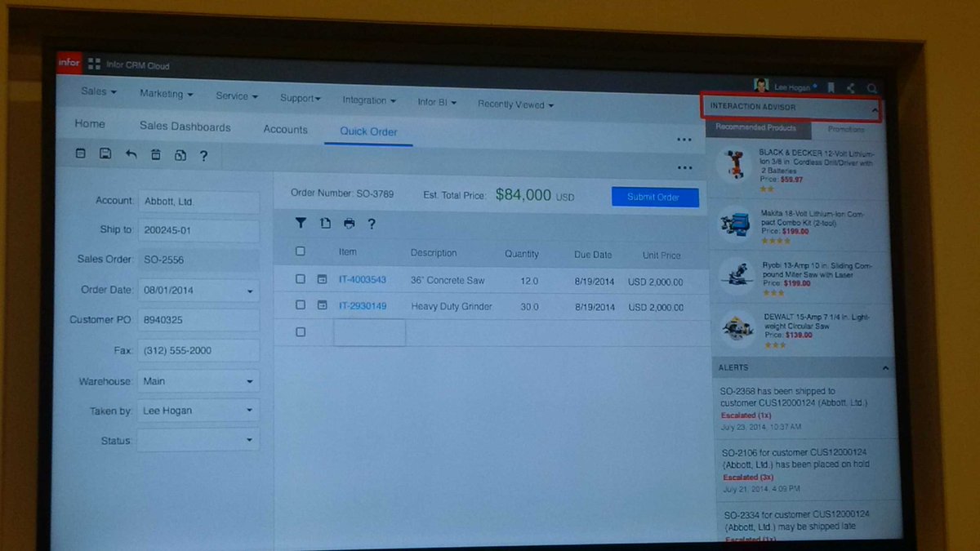This screenshot has height=551, width=980.
Task: Open the Warehouse dropdown
Action: pos(250,382)
